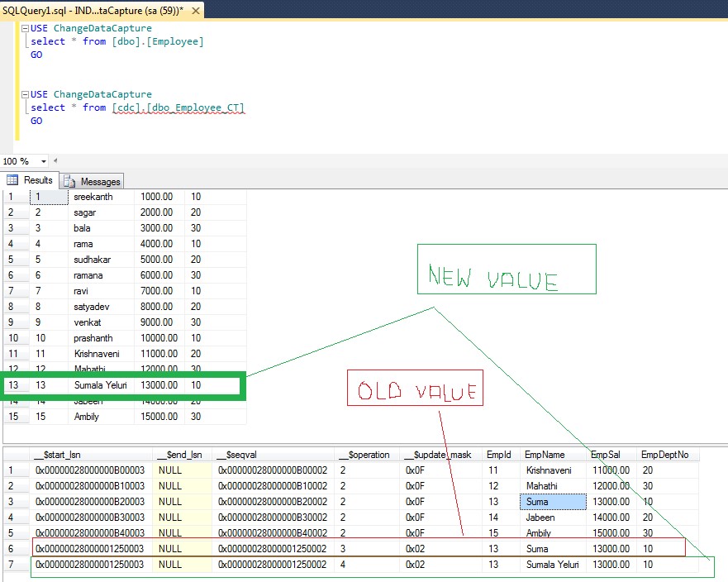Screen dimensions: 728x582
Task: Click the Krishnaveni cell in the CDC grid
Action: pos(549,470)
